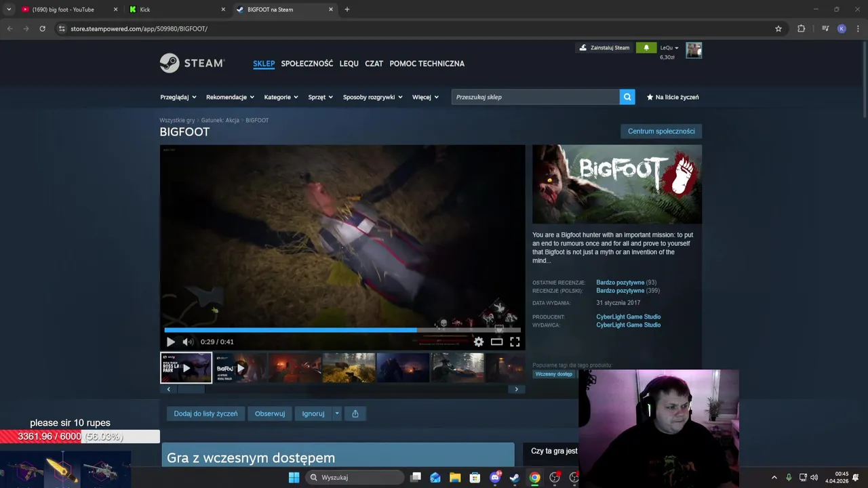Viewport: 868px width, 488px height.
Task: Open producer CyberLight Game Studio link
Action: 629,317
